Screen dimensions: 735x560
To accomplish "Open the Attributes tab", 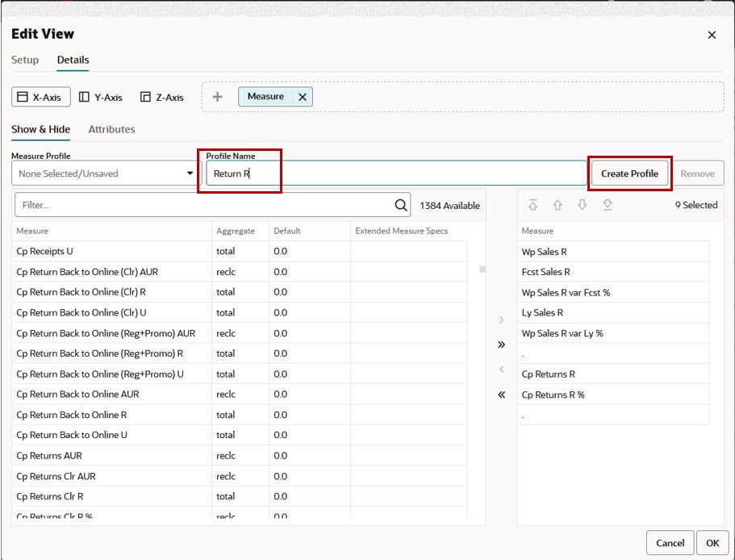I will [x=111, y=129].
